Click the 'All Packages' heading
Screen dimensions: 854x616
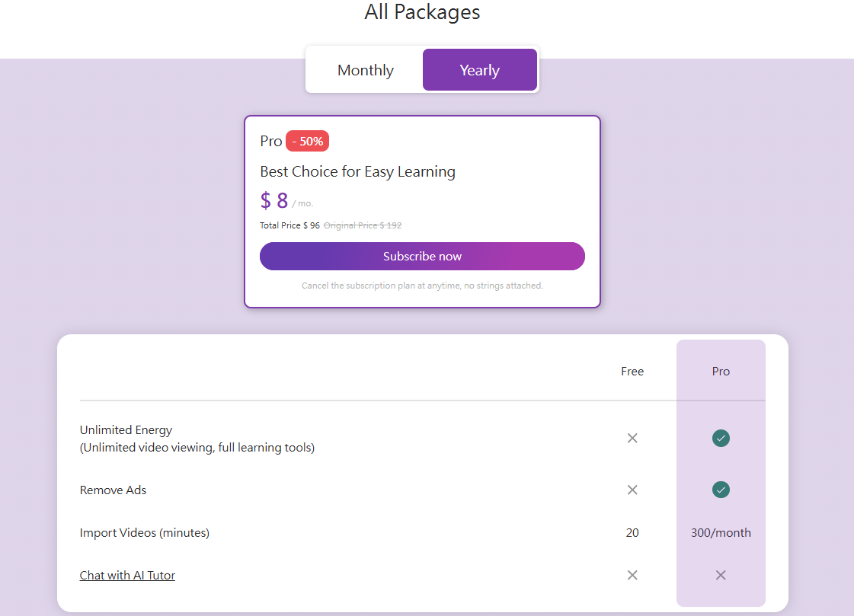(x=422, y=12)
